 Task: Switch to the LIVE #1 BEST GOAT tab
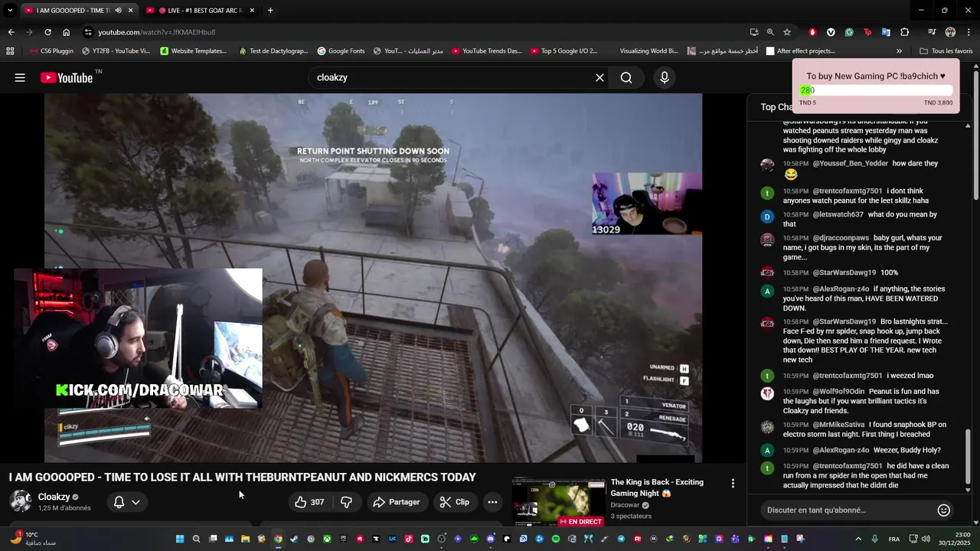[x=201, y=11]
